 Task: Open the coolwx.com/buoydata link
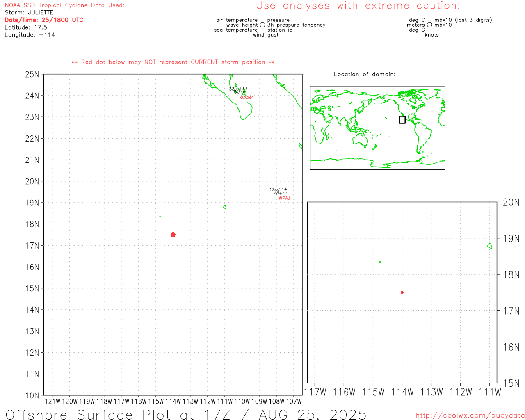pos(470,415)
